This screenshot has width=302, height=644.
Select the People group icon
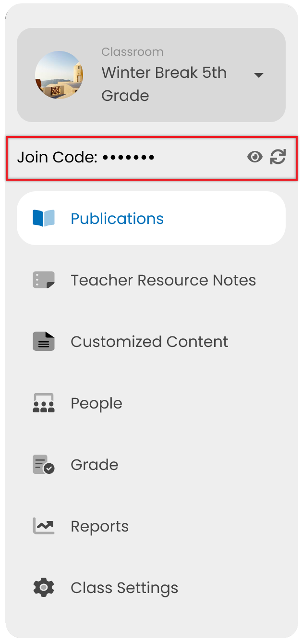point(43,403)
